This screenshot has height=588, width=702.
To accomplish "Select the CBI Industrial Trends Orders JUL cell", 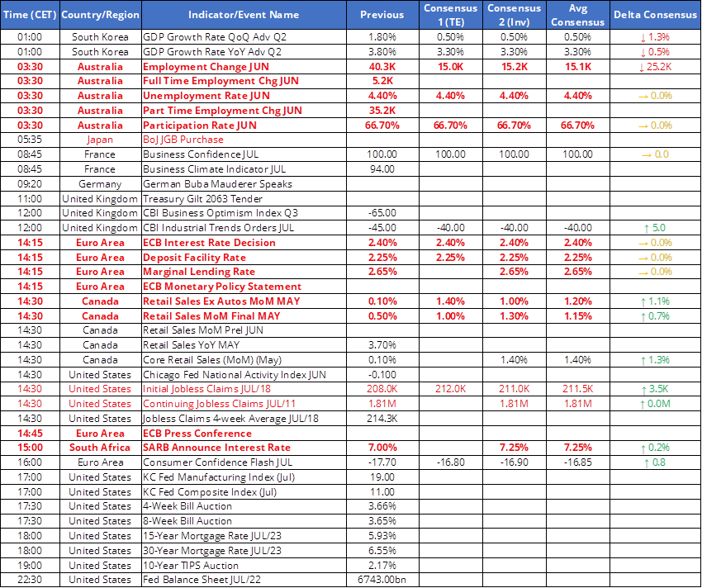I will (x=244, y=228).
